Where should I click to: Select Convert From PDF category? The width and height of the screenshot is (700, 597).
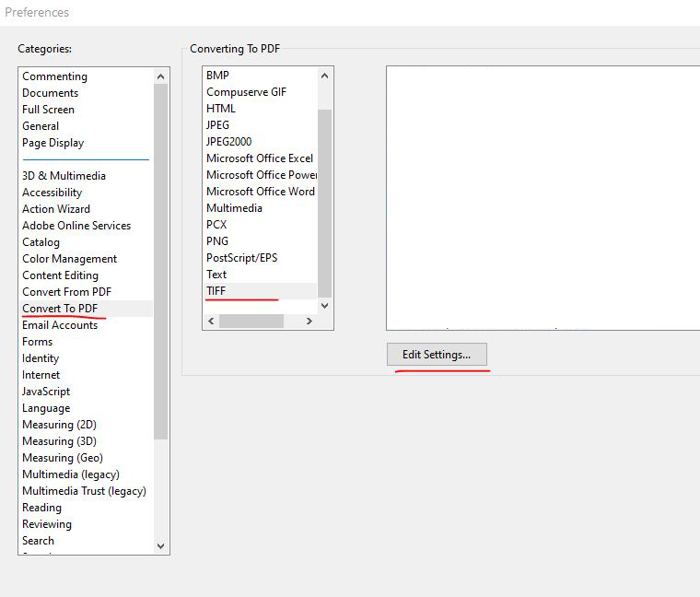[66, 292]
